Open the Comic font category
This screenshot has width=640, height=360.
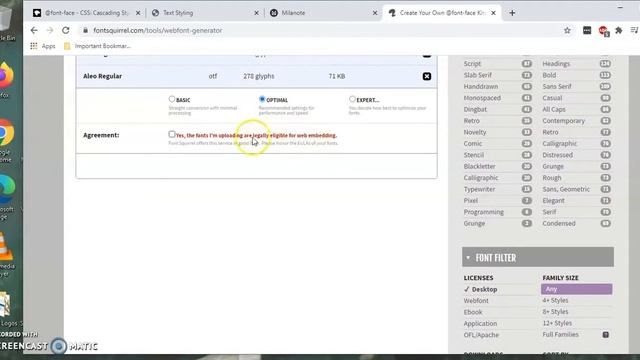[x=473, y=144]
